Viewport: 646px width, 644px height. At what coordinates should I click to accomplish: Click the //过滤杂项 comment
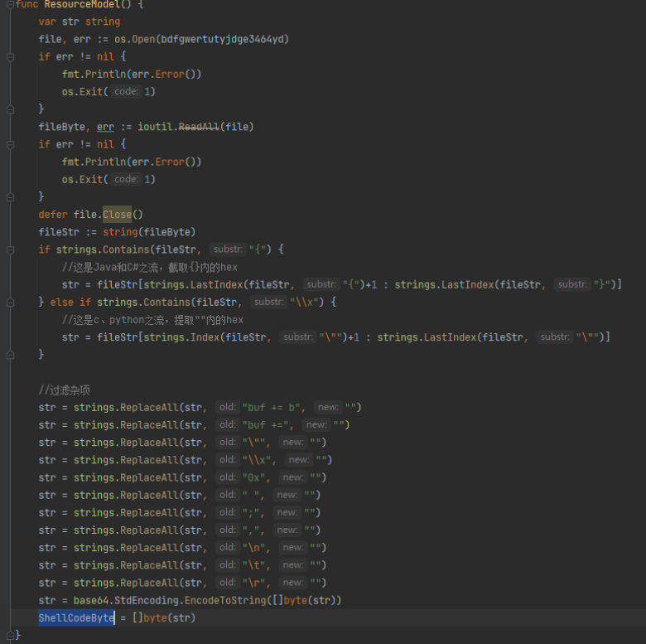click(65, 390)
